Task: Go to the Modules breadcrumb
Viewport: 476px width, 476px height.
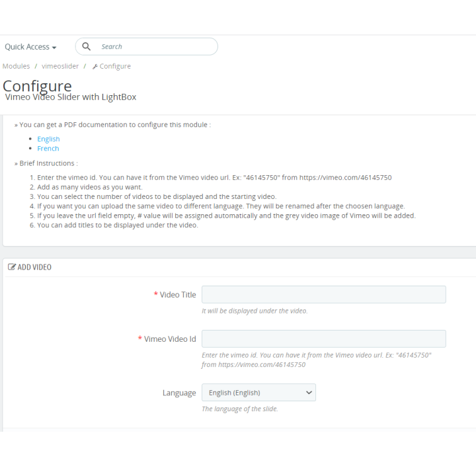Action: [16, 66]
